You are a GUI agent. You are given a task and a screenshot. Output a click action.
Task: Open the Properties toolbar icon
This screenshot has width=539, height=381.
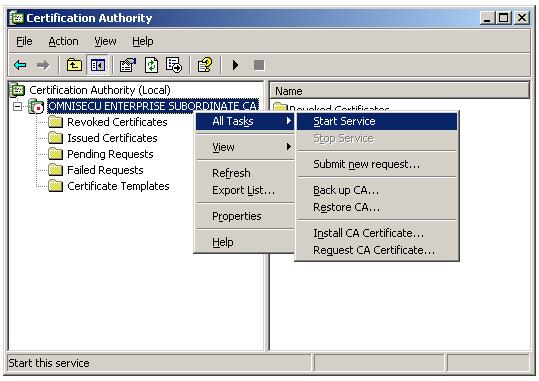(x=128, y=65)
